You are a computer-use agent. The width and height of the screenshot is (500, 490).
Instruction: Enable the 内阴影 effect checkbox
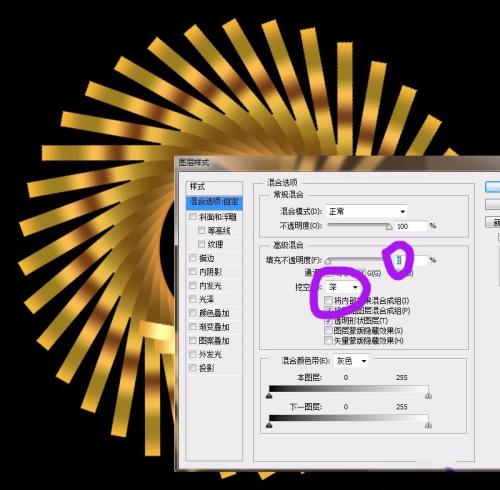point(193,272)
